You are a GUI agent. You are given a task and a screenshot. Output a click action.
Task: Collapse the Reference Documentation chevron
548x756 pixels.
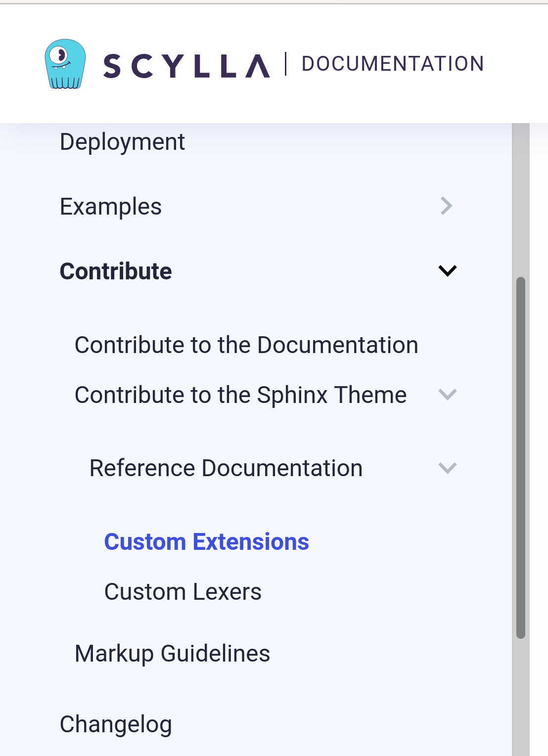(x=448, y=468)
